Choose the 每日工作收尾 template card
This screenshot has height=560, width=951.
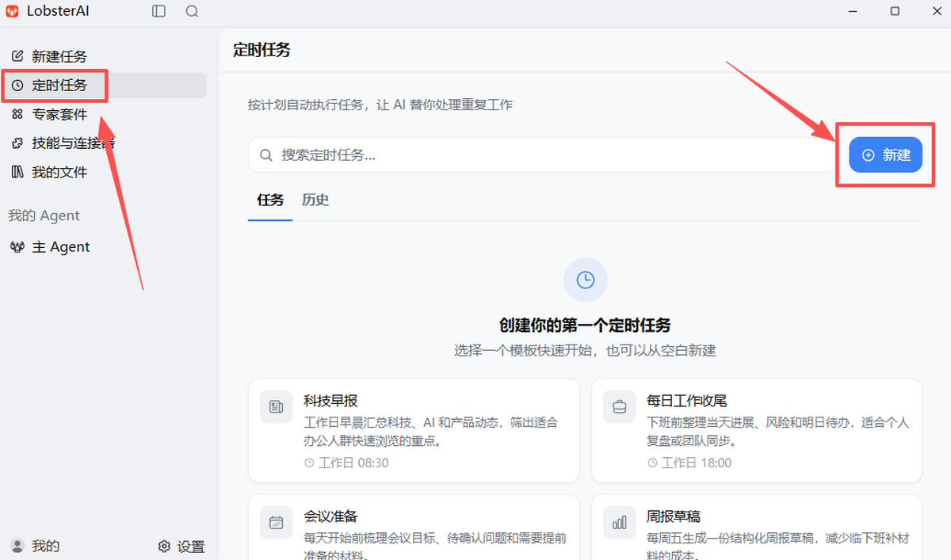point(757,431)
